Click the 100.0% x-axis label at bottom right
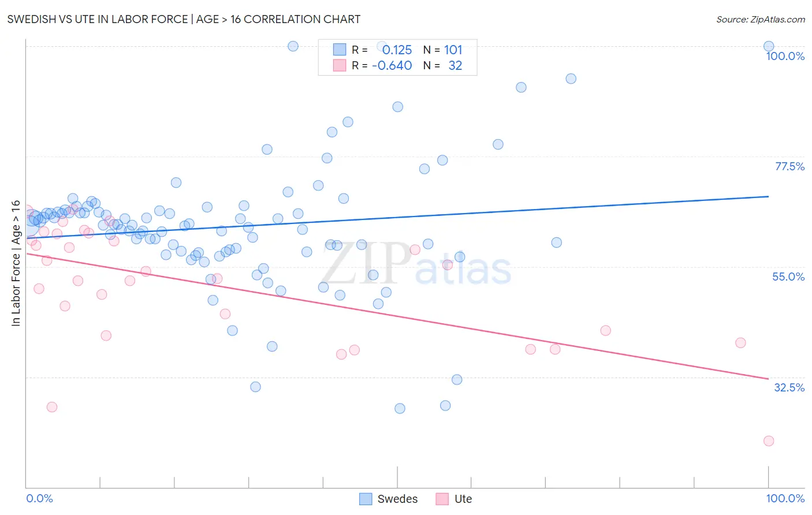 click(x=785, y=498)
